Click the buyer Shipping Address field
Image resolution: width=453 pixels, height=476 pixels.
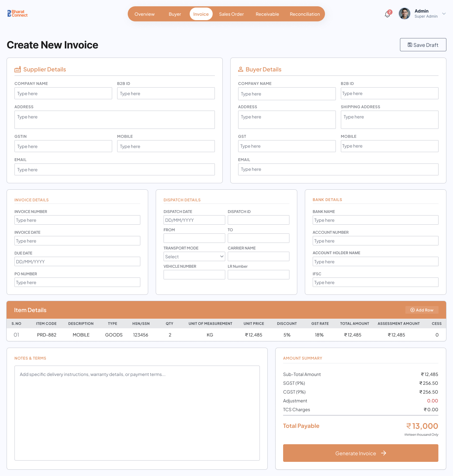point(389,120)
